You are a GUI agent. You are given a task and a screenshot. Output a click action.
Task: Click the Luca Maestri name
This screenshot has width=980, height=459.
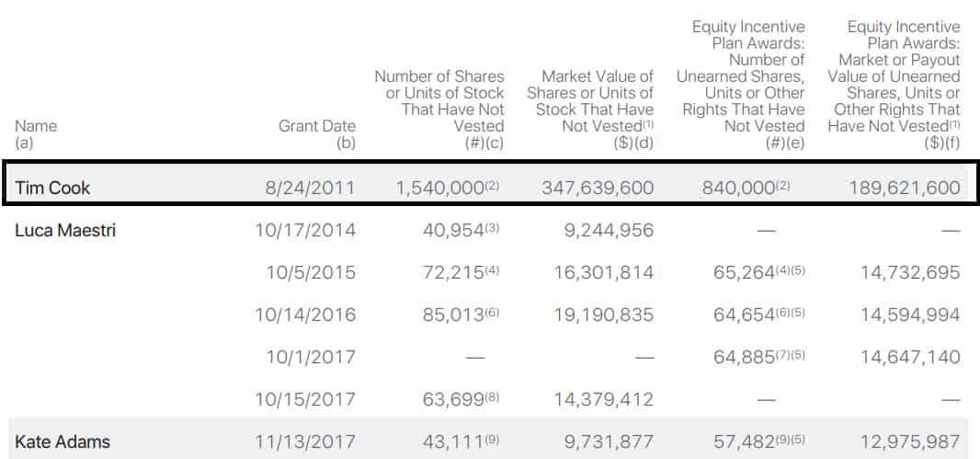pos(65,230)
